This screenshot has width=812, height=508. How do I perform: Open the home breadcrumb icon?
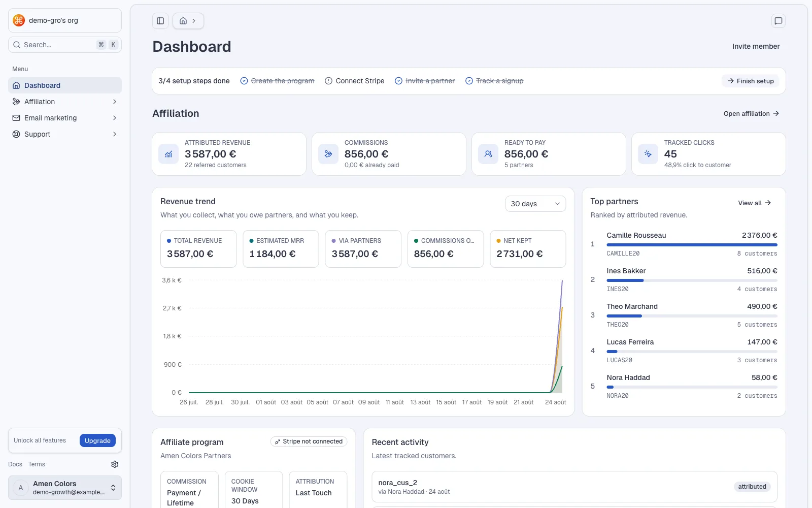183,21
